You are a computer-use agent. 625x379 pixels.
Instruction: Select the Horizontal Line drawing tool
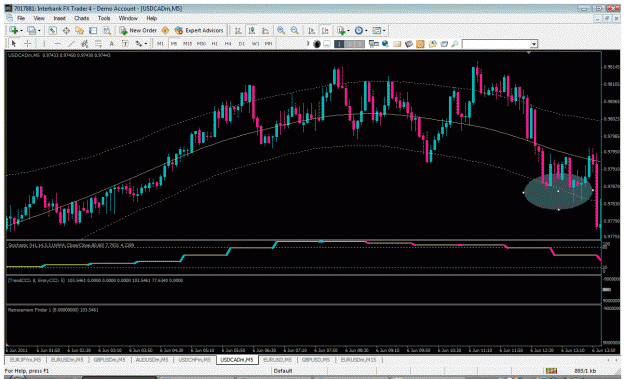57,43
